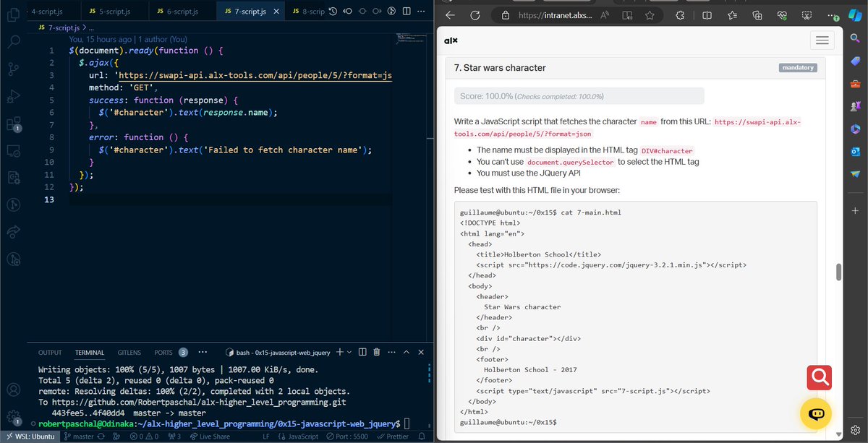Close the terminal panel
The image size is (868, 443).
point(421,352)
